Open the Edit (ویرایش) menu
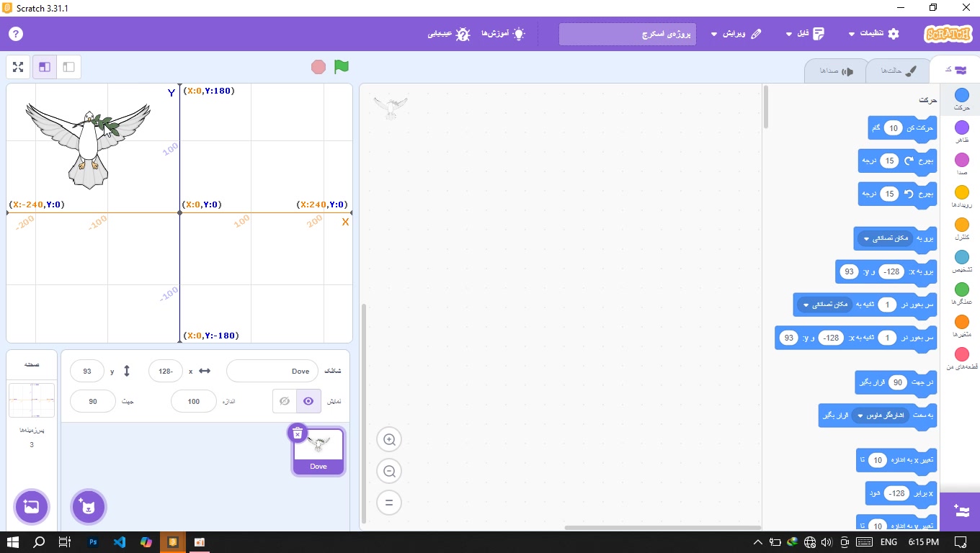980x553 pixels. pos(736,34)
